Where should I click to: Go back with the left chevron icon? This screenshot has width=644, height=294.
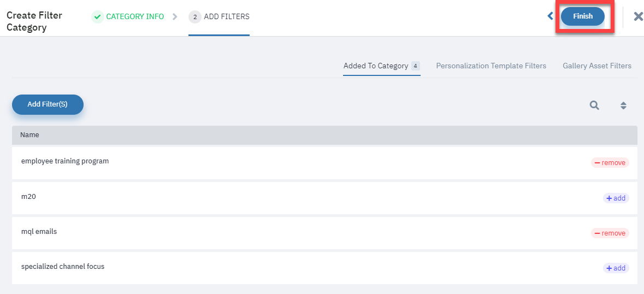pyautogui.click(x=551, y=16)
